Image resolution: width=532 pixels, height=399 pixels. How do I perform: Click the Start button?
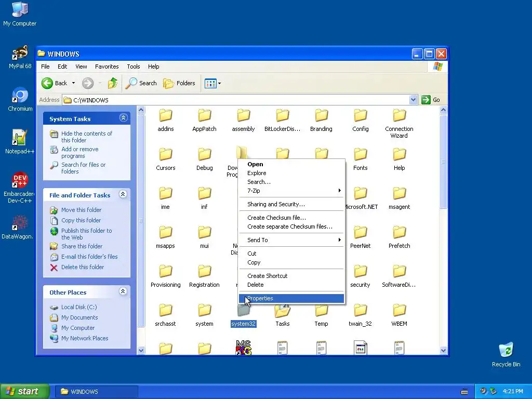(24, 391)
